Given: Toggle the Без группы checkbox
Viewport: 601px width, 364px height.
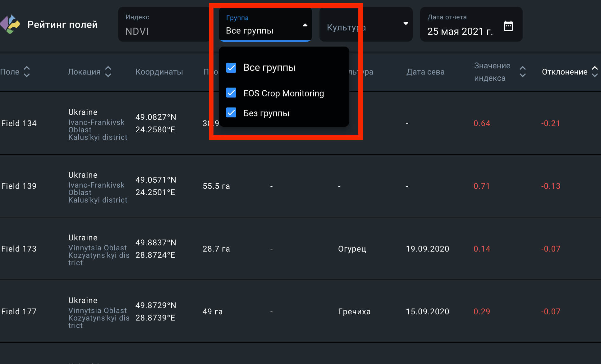Looking at the screenshot, I should pyautogui.click(x=231, y=113).
